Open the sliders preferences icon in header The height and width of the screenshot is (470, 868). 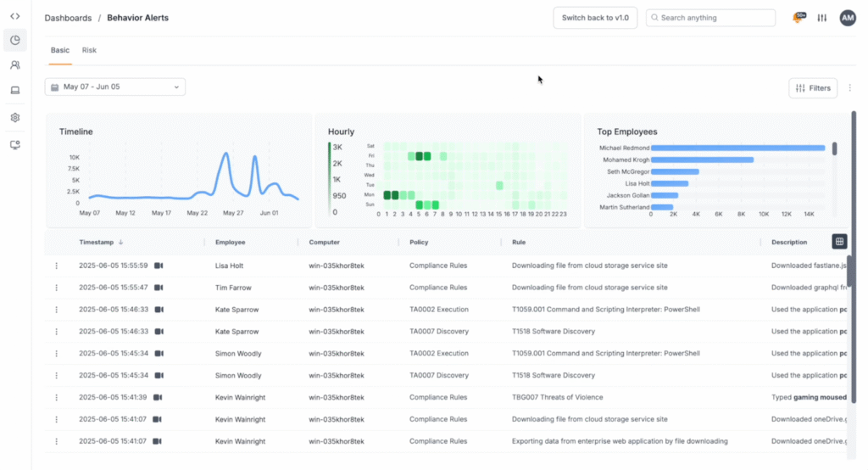[821, 18]
